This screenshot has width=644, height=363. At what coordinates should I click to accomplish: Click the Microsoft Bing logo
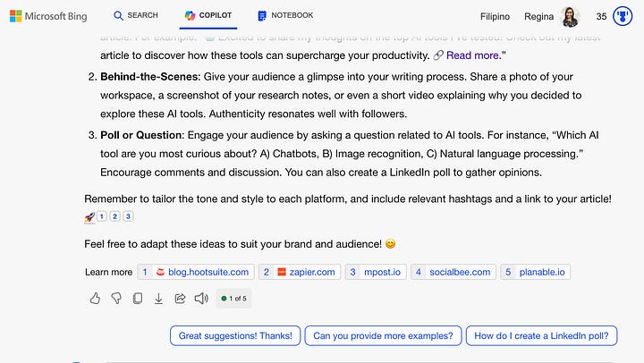pos(48,16)
